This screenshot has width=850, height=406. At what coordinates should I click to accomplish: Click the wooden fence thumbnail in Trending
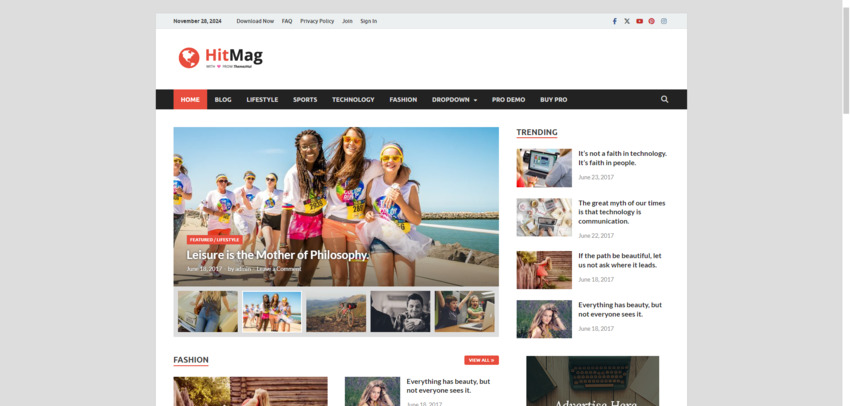coord(544,270)
